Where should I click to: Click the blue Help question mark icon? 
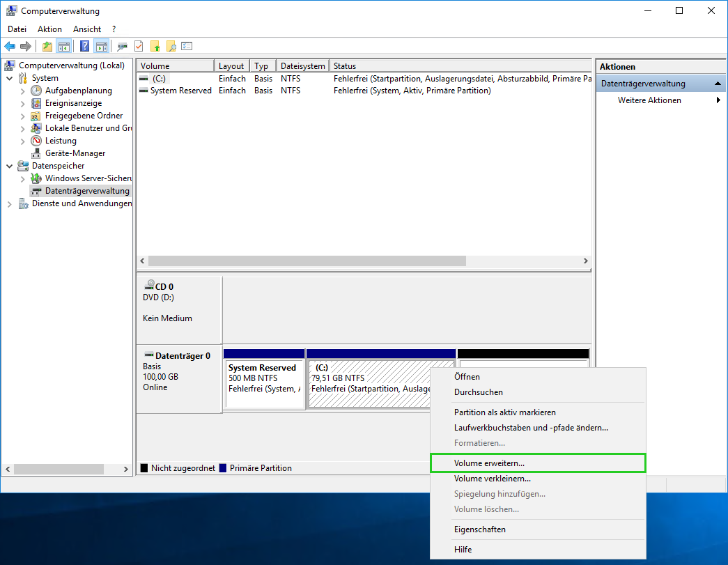(x=84, y=47)
